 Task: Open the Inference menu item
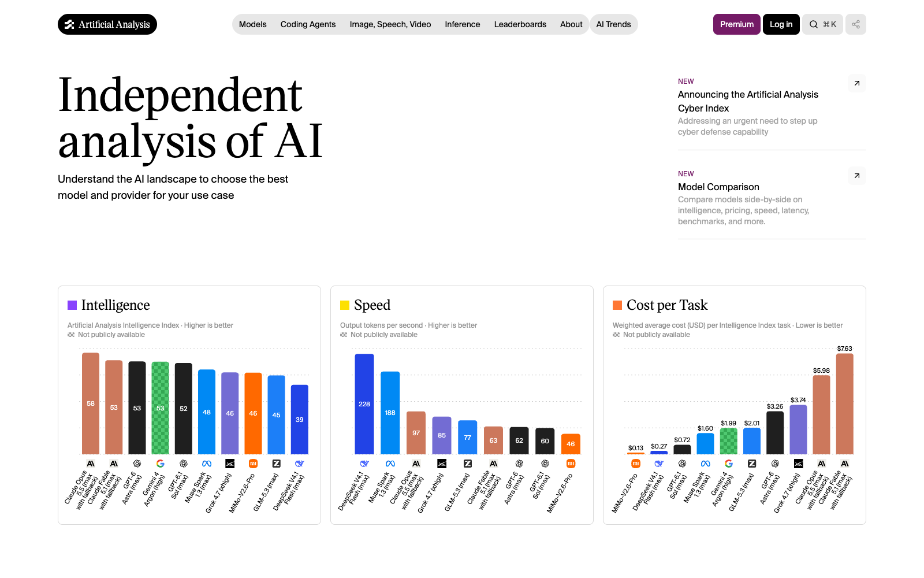463,24
